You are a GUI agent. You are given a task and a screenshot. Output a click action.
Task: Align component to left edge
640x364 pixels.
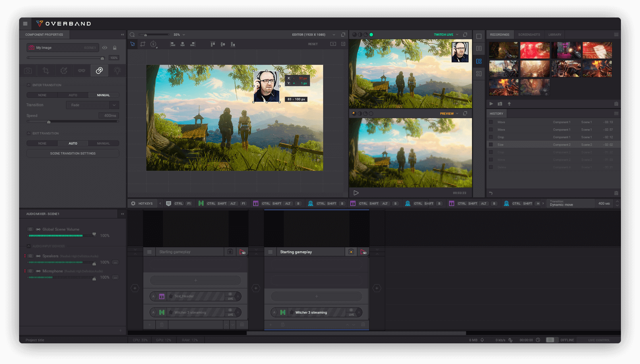[x=173, y=44]
